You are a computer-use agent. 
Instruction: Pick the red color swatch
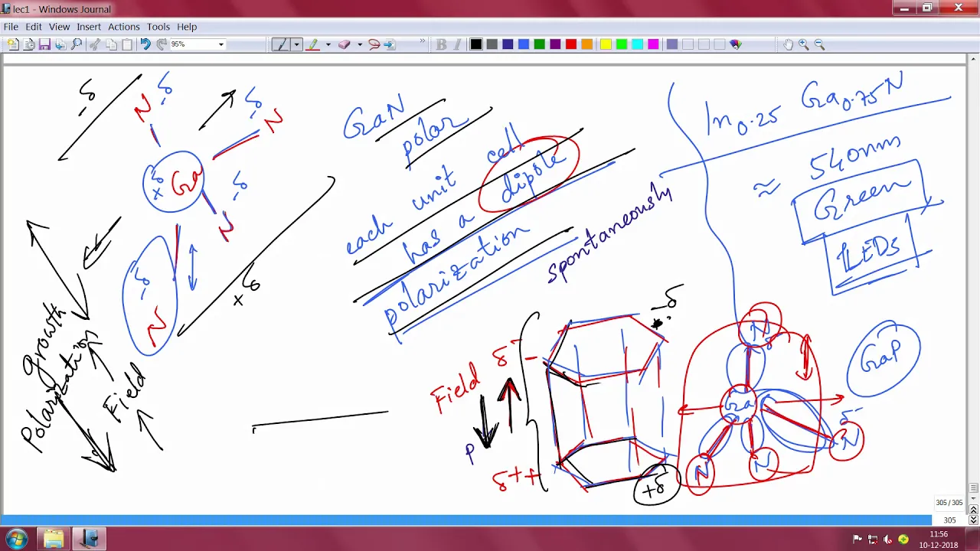(x=571, y=44)
